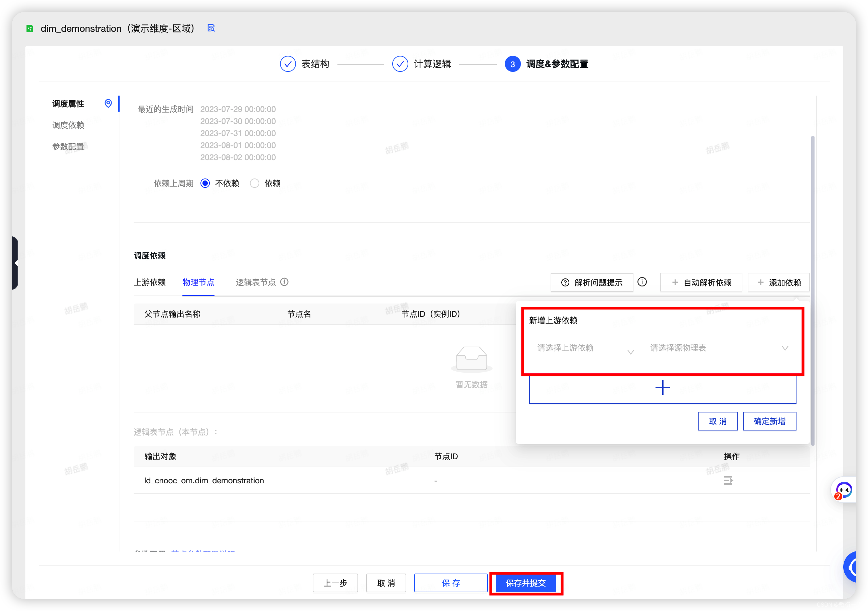Click the location pin icon beside 调度属性
868x611 pixels.
[108, 104]
